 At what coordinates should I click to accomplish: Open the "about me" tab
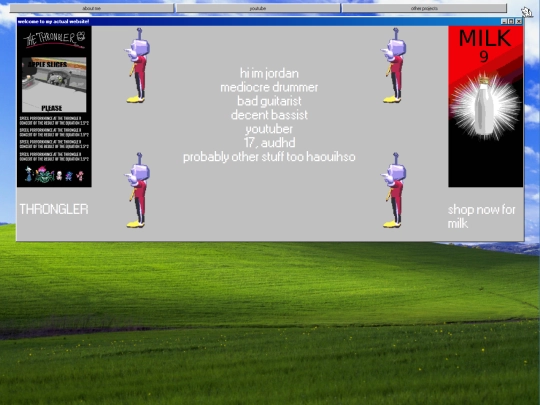click(92, 8)
